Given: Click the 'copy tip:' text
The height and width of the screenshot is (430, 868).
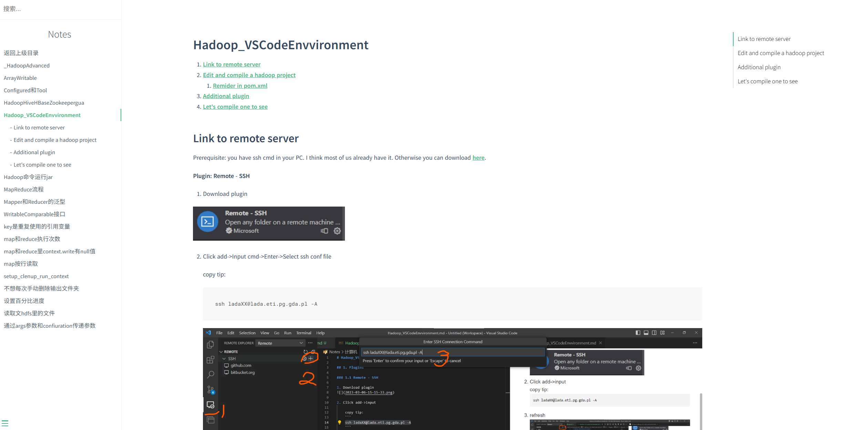Looking at the screenshot, I should point(214,274).
